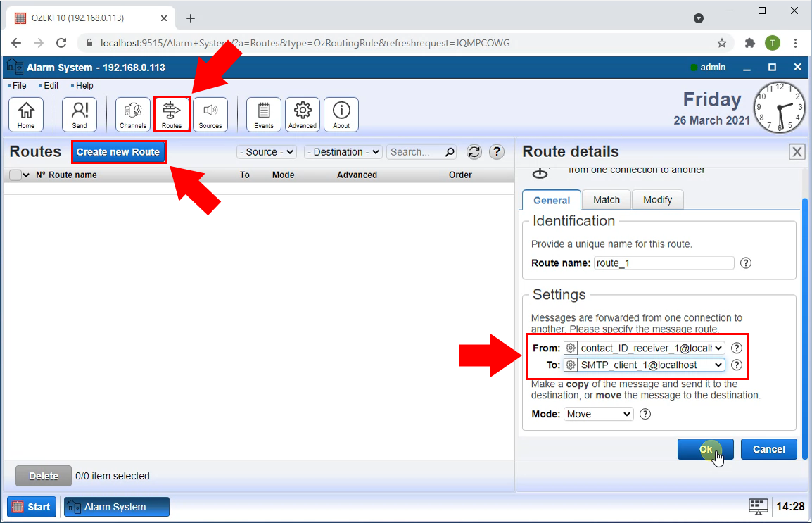Open the Mode dropdown set to Move
Image resolution: width=812 pixels, height=523 pixels.
(599, 414)
